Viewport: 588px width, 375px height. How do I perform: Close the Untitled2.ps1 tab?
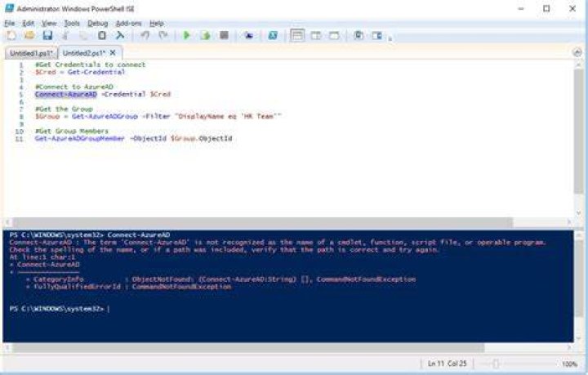(x=113, y=53)
